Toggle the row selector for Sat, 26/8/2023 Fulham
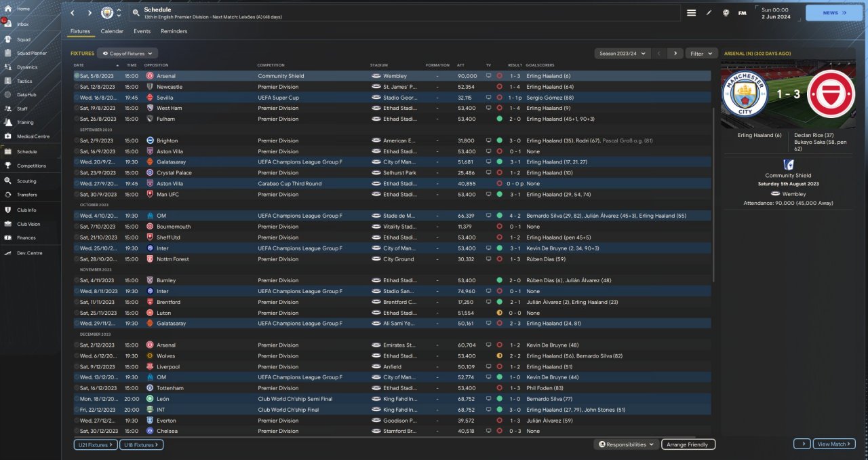868x460 pixels. click(77, 119)
